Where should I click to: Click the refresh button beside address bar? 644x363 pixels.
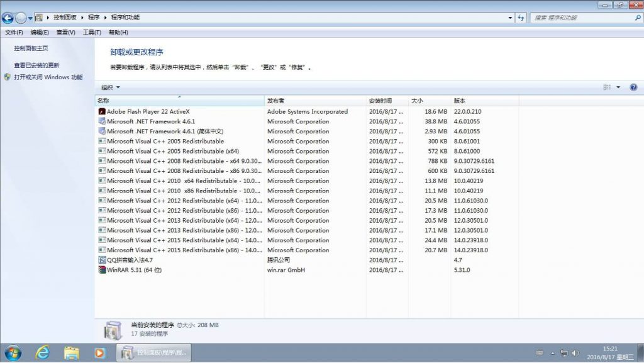point(521,18)
